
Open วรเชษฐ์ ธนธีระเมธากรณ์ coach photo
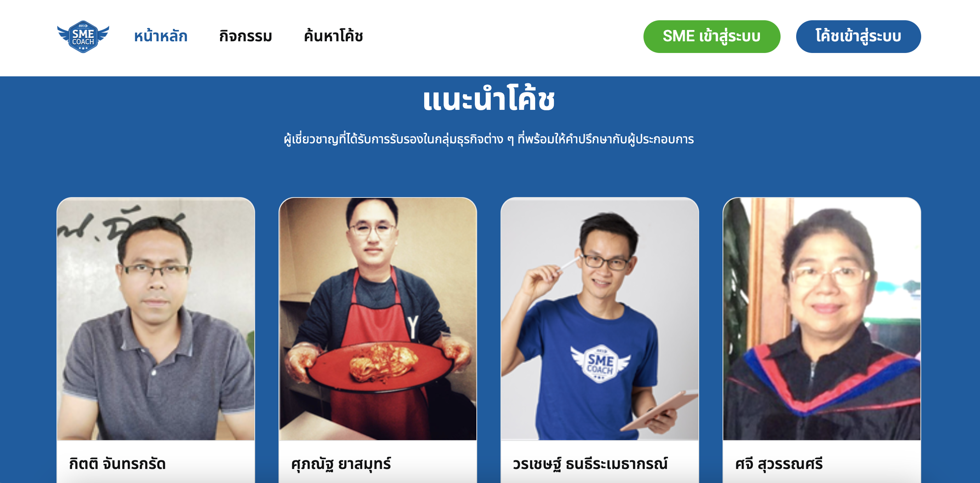600,319
